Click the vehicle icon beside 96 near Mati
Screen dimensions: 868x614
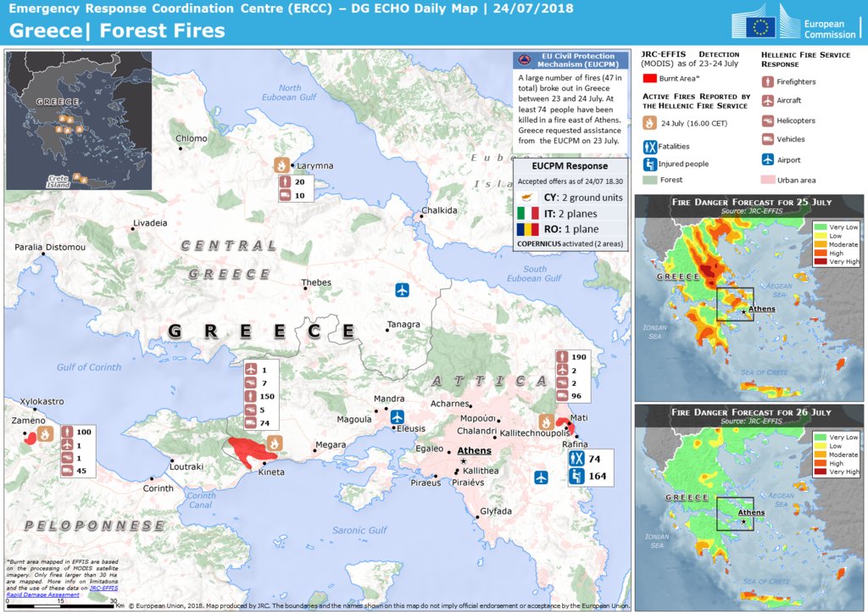pos(563,396)
